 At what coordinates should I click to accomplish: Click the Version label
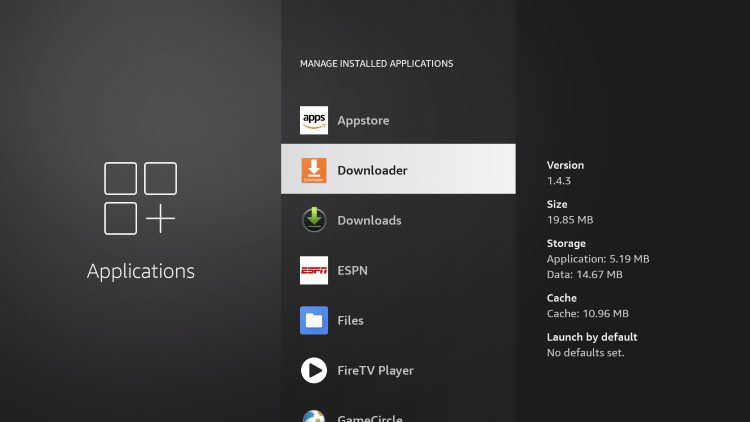coord(565,165)
